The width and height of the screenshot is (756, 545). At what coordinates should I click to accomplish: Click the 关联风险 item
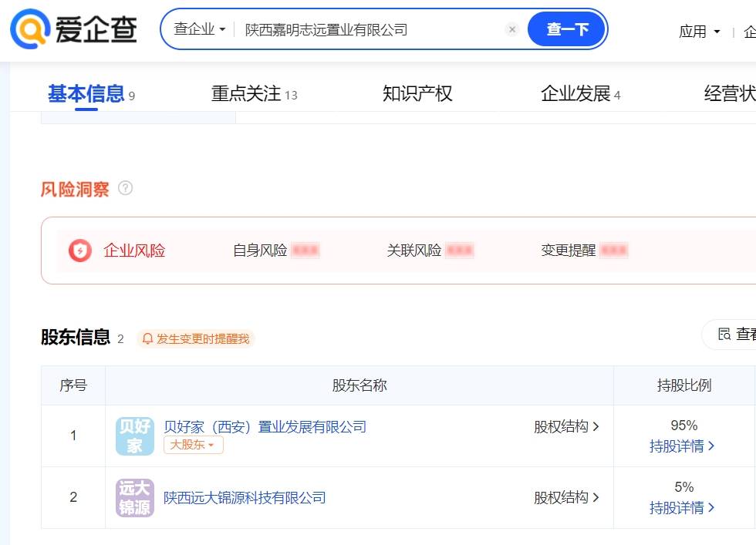430,251
